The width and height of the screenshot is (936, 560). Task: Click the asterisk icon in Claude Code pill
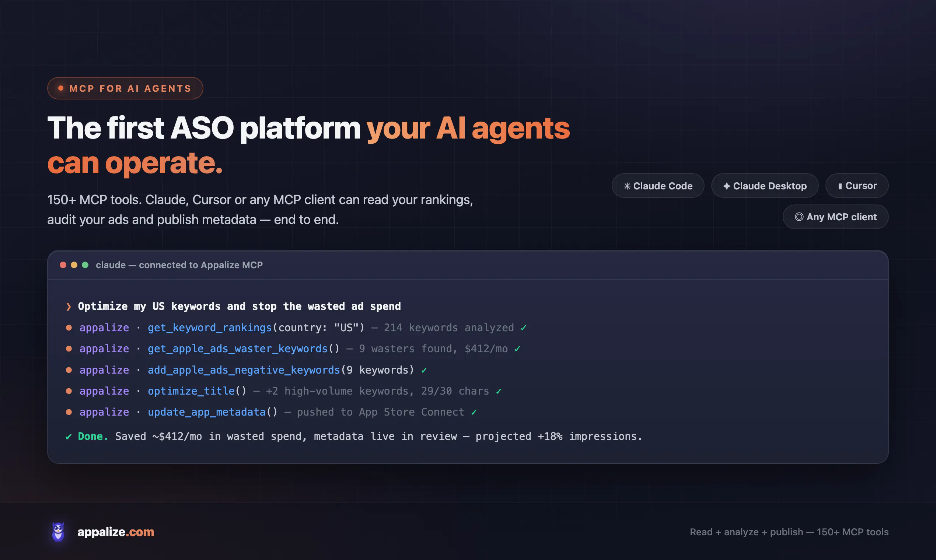click(x=627, y=186)
